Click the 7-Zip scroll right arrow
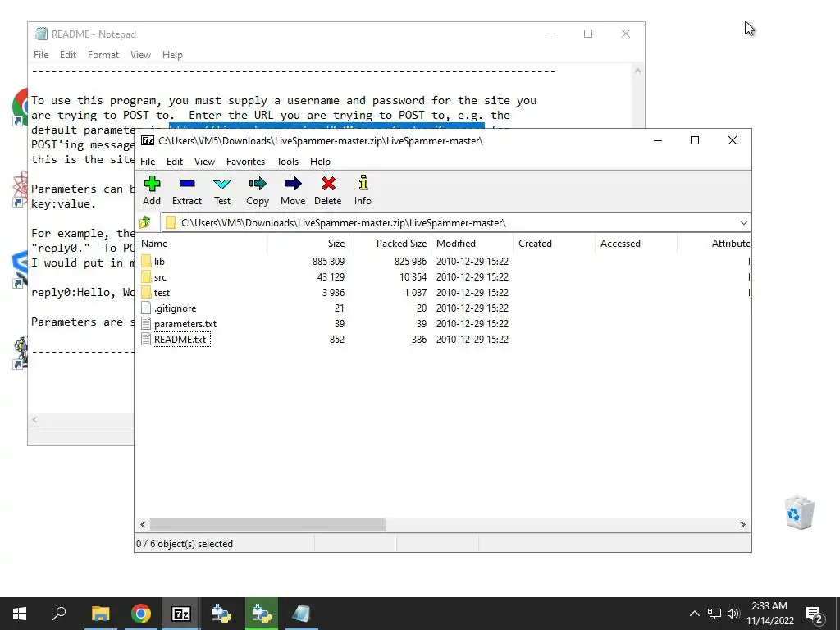Screen dimensions: 840x630 [x=743, y=524]
